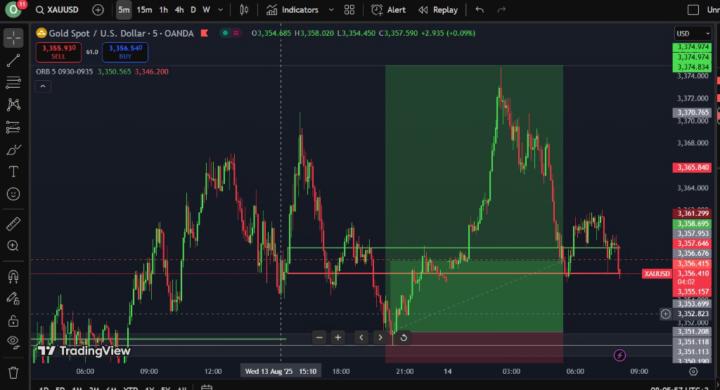Open forecasting and measurement tools
This screenshot has height=390, width=720.
13,127
